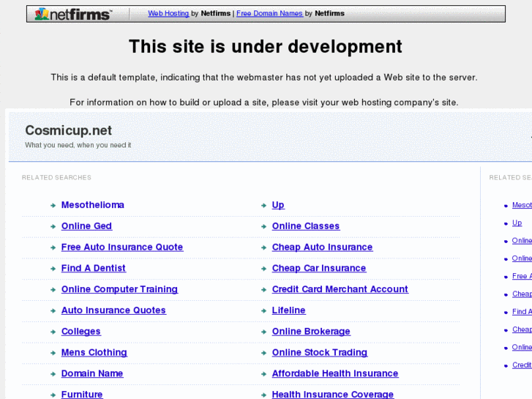The image size is (532, 399).
Task: Open Auto Insurance Quotes link
Action: [x=113, y=310]
